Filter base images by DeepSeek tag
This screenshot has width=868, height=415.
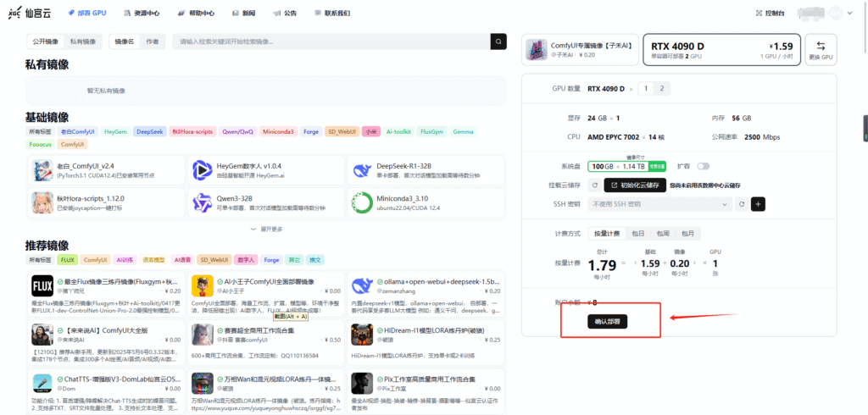pos(150,131)
